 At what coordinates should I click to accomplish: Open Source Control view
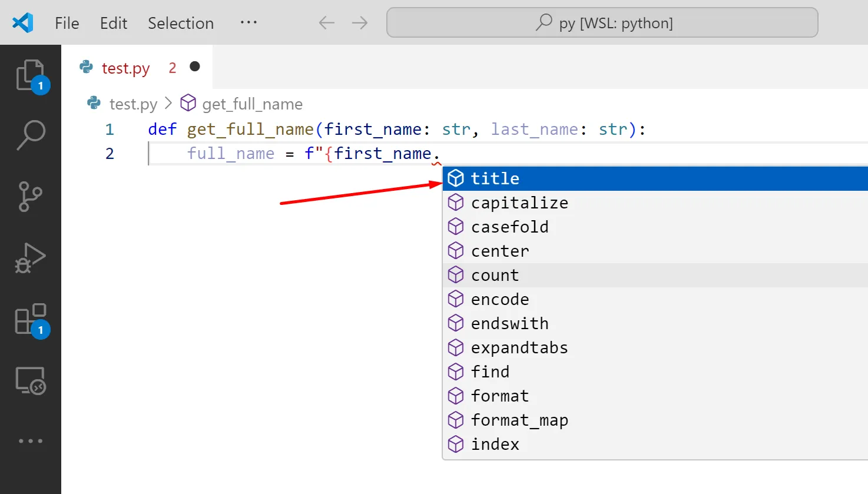click(31, 196)
